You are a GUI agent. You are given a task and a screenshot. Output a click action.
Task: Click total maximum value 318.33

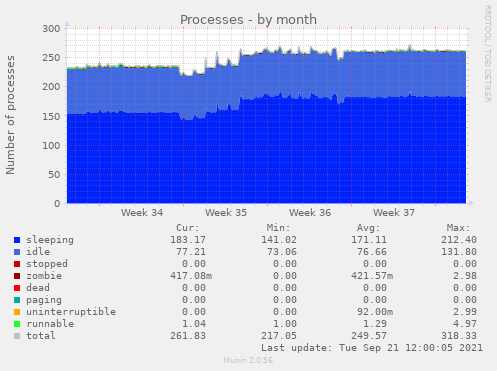(459, 336)
